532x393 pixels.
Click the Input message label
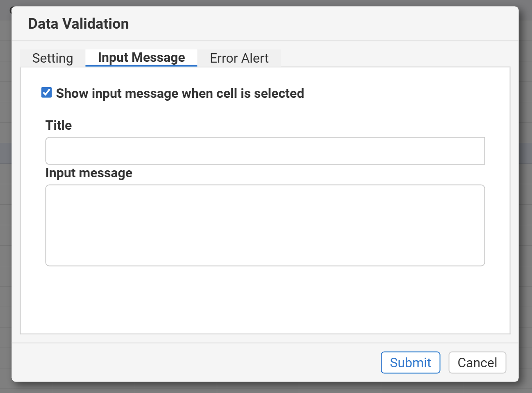[89, 173]
